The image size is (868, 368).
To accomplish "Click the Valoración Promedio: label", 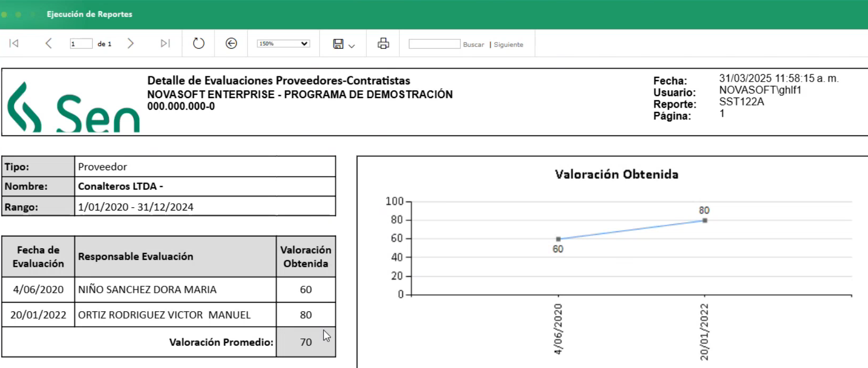I will (x=221, y=342).
